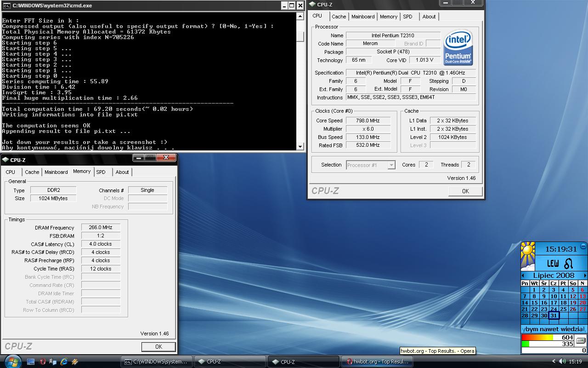Launch Opera from quick launch
Viewport: 588px width, 368px height.
tap(42, 362)
